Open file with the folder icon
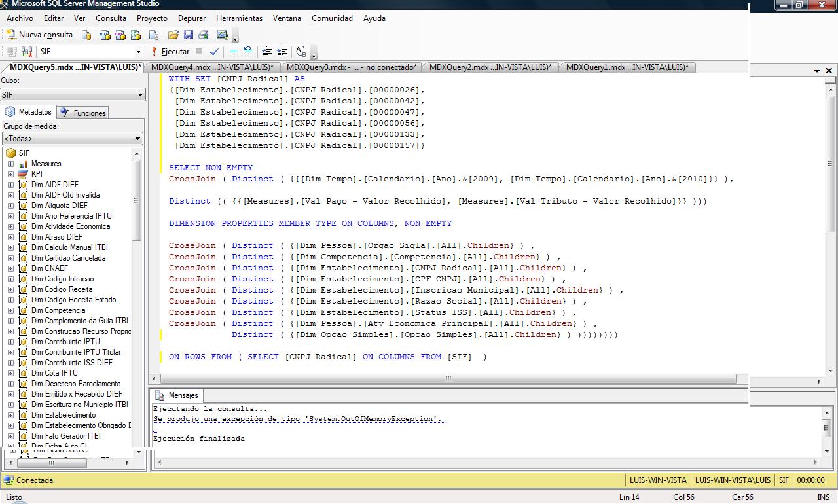 (x=173, y=35)
